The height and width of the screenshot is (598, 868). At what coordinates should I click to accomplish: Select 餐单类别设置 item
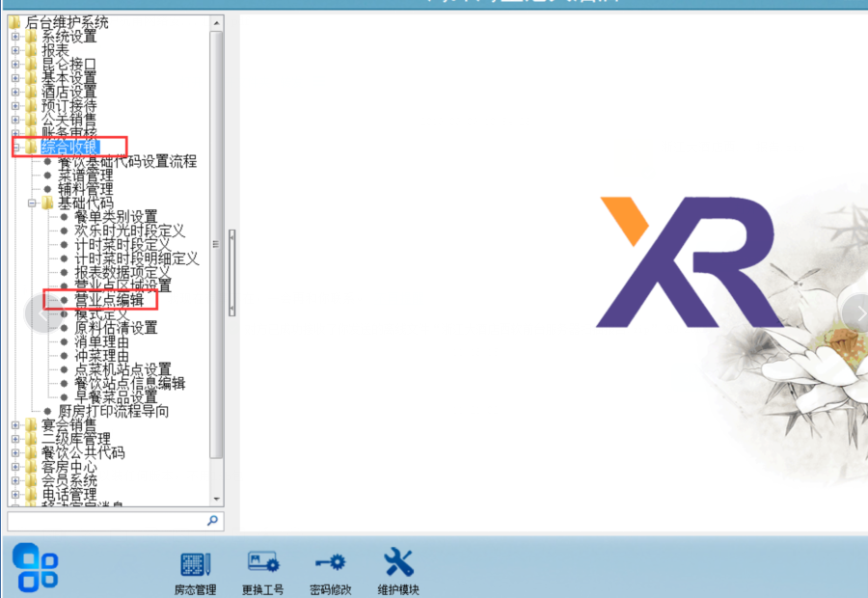pyautogui.click(x=117, y=216)
